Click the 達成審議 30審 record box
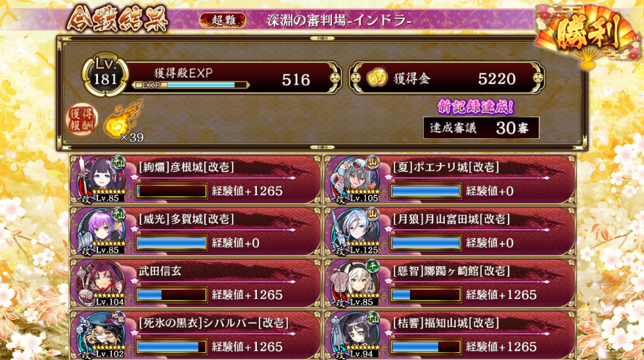 tap(482, 128)
